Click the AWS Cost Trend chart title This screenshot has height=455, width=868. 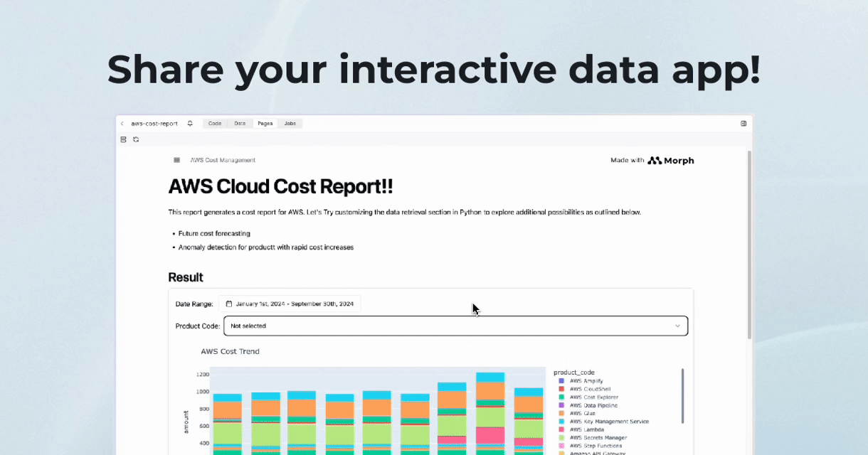(x=230, y=351)
